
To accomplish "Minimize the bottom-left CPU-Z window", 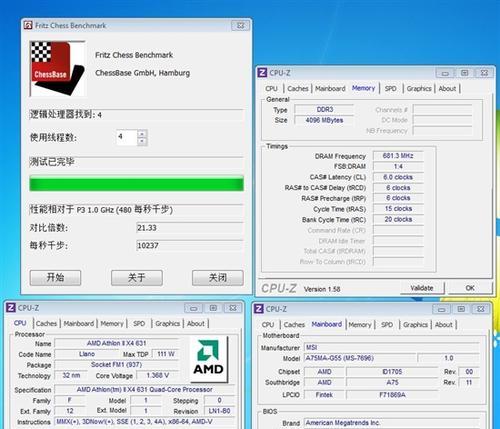I will [194, 308].
